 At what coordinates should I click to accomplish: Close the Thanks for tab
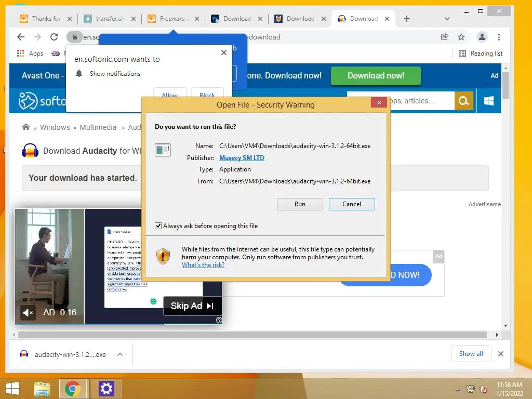(x=70, y=19)
